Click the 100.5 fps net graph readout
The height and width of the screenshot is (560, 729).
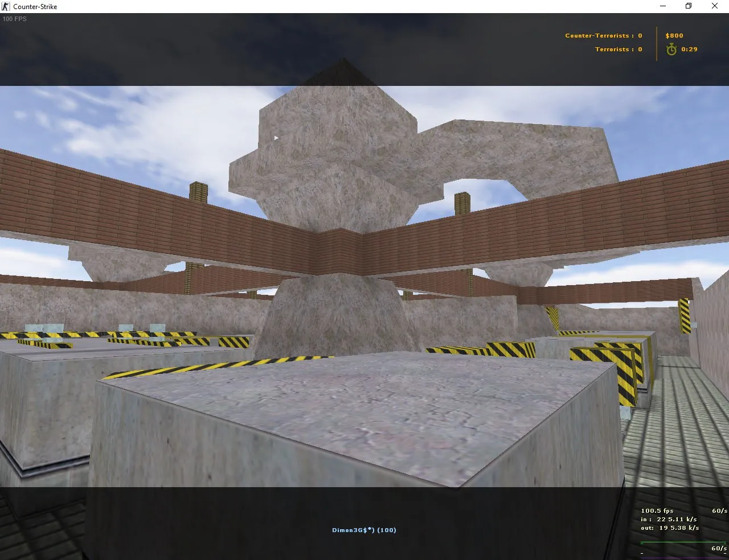tap(657, 510)
